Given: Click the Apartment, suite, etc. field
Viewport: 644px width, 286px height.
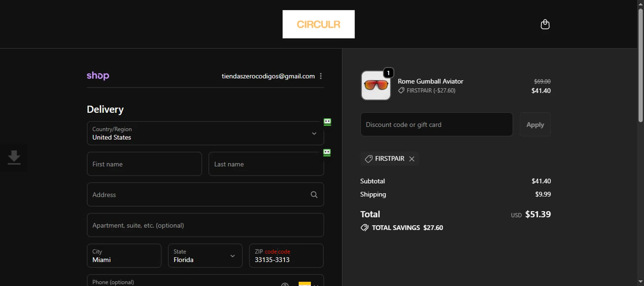Looking at the screenshot, I should tap(205, 225).
